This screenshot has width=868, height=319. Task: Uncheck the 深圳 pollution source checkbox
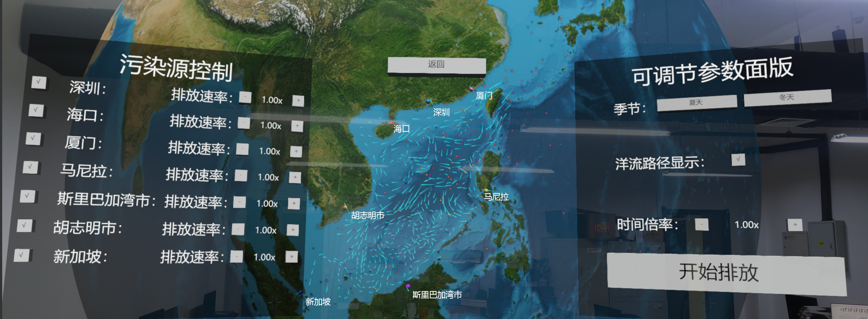pyautogui.click(x=38, y=82)
